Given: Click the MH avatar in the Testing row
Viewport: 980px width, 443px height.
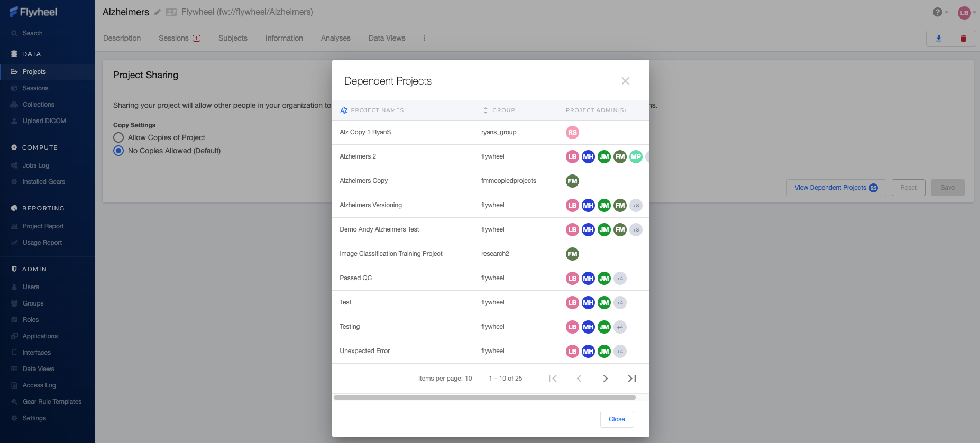Looking at the screenshot, I should click(x=588, y=327).
